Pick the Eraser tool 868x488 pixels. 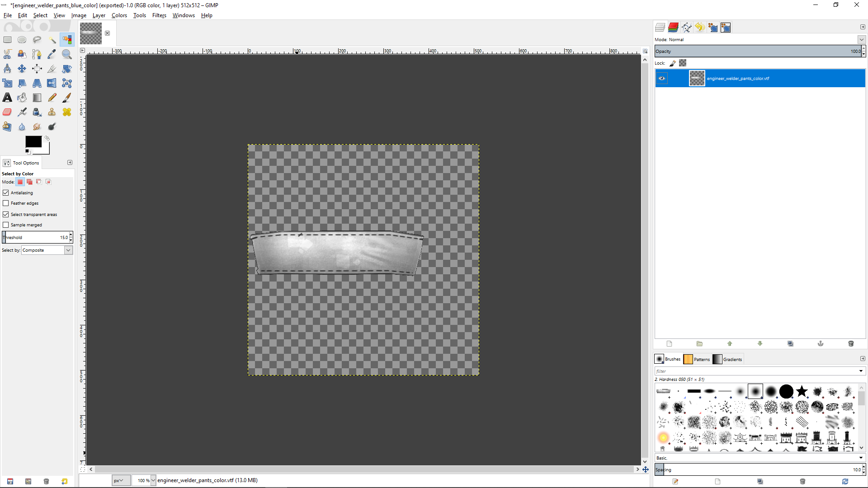click(7, 112)
